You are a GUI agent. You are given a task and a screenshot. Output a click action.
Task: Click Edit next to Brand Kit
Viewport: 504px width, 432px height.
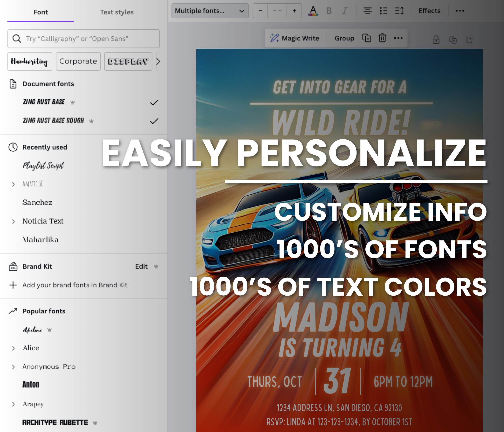pyautogui.click(x=141, y=266)
